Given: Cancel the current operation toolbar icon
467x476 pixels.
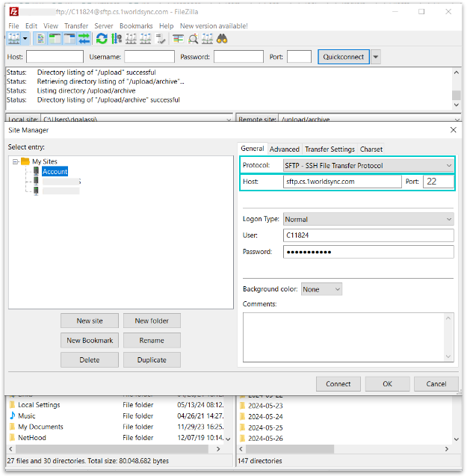Looking at the screenshot, I should pyautogui.click(x=131, y=39).
